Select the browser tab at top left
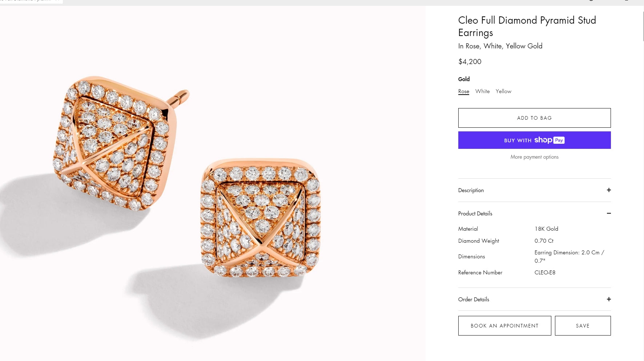Viewport: 644px width, 361px height. click(29, 1)
